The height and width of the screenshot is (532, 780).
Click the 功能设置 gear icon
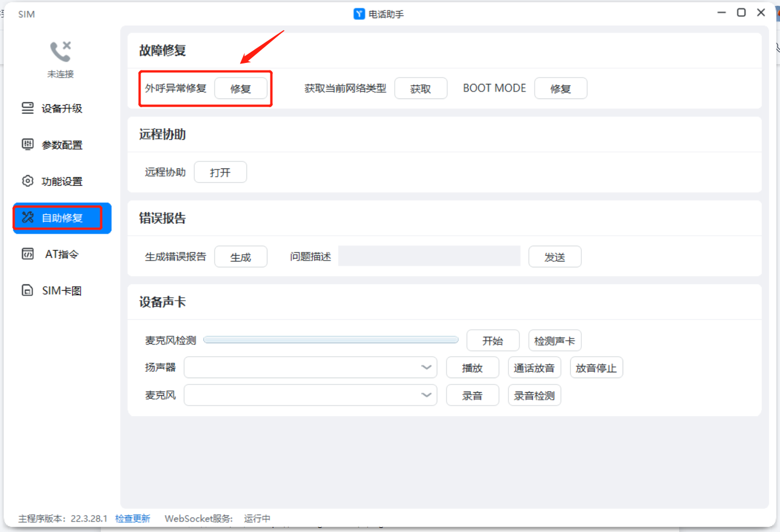27,181
